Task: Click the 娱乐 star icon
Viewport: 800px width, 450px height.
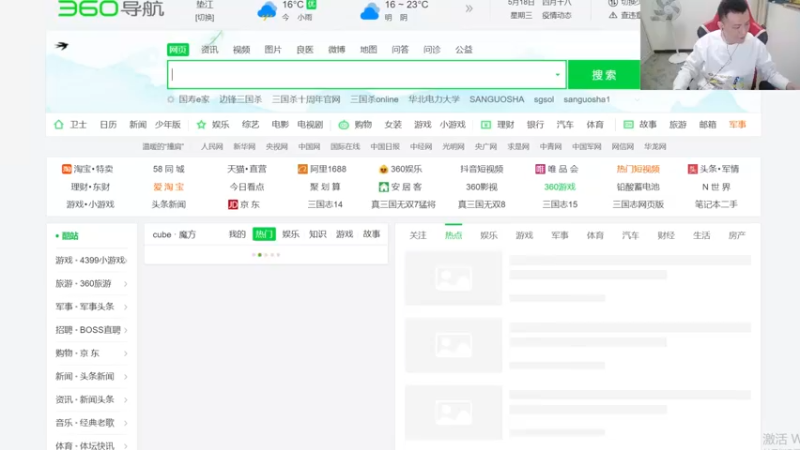Action: pos(201,124)
